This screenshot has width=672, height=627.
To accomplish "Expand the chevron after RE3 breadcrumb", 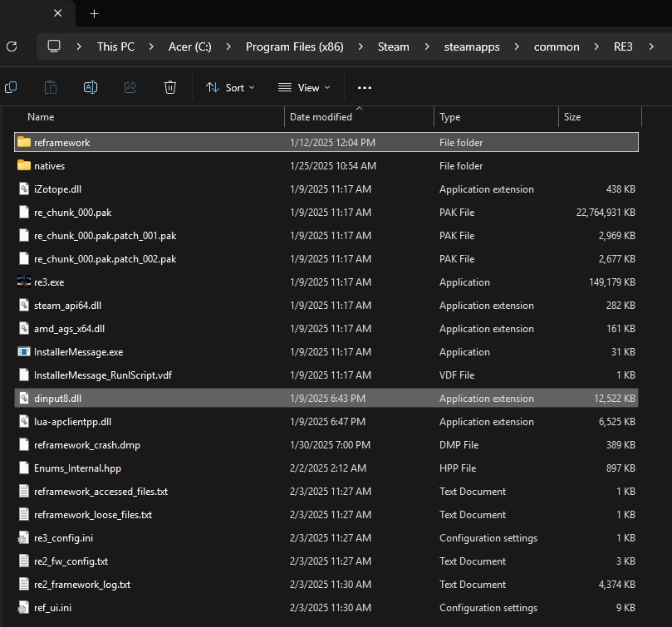I will pyautogui.click(x=651, y=47).
